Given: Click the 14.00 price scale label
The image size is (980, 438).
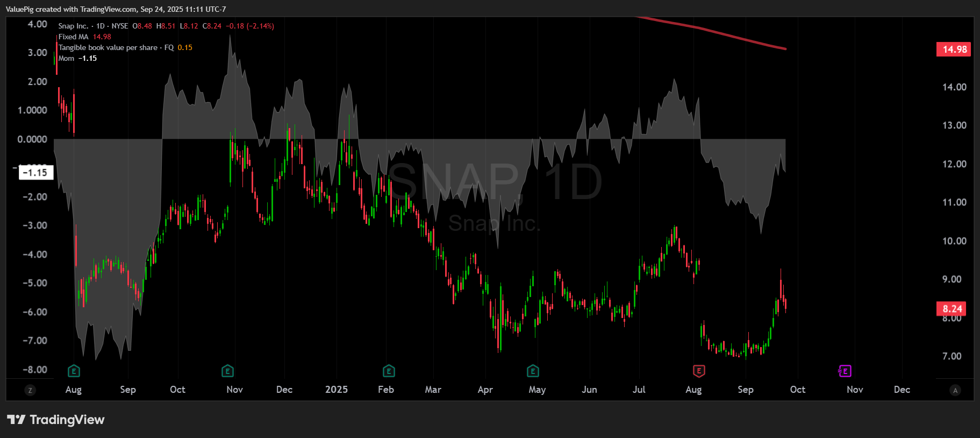Looking at the screenshot, I should coord(954,87).
